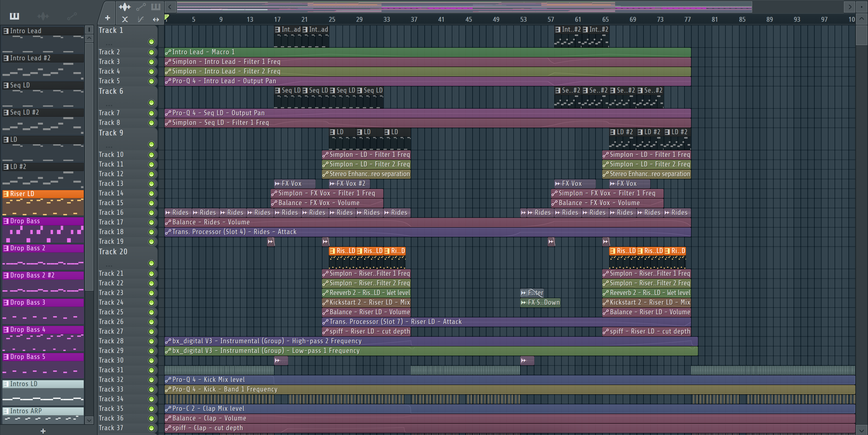Open clip menu of bx_digital V3 High-pass 2 Frequency
This screenshot has height=435, width=868.
[168, 341]
